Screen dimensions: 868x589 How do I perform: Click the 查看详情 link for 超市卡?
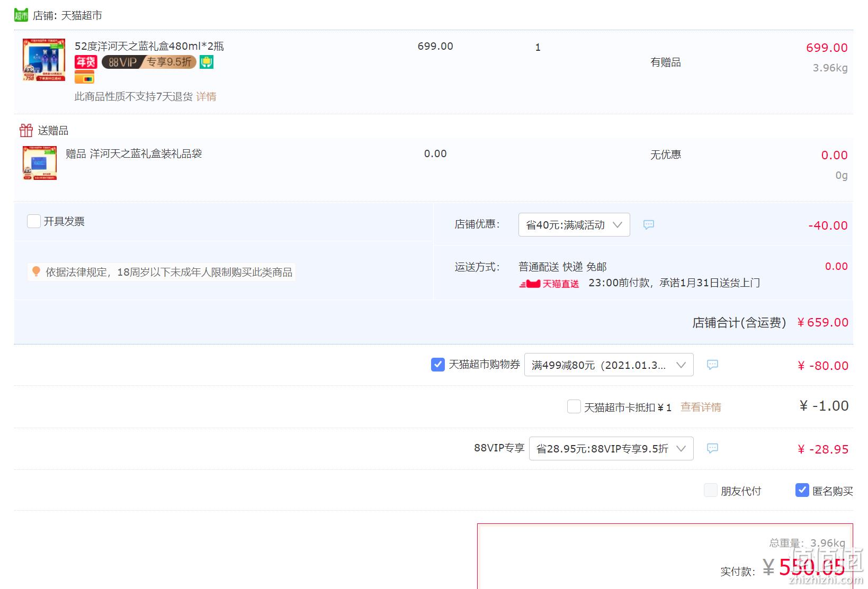(x=701, y=407)
